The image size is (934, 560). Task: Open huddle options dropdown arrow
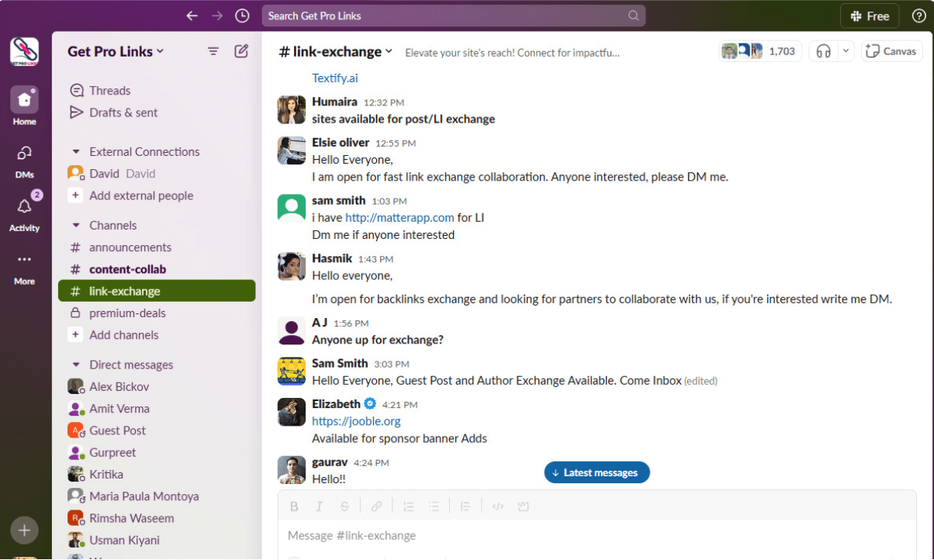point(846,51)
